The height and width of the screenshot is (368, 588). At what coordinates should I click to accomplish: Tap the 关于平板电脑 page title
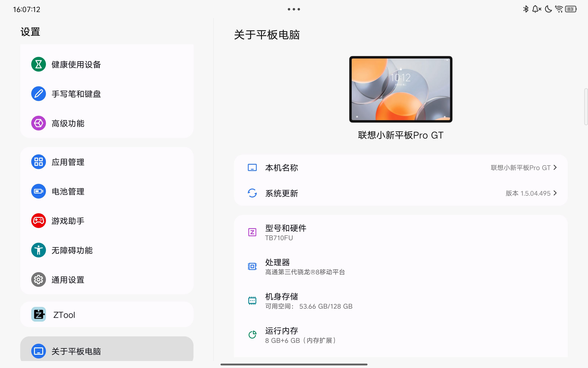[x=267, y=35]
